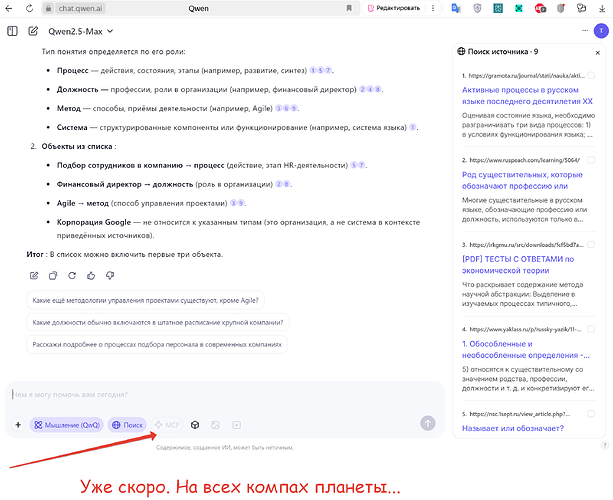Bookmark the page with the bookmark icon
The width and height of the screenshot is (613, 500).
349,8
